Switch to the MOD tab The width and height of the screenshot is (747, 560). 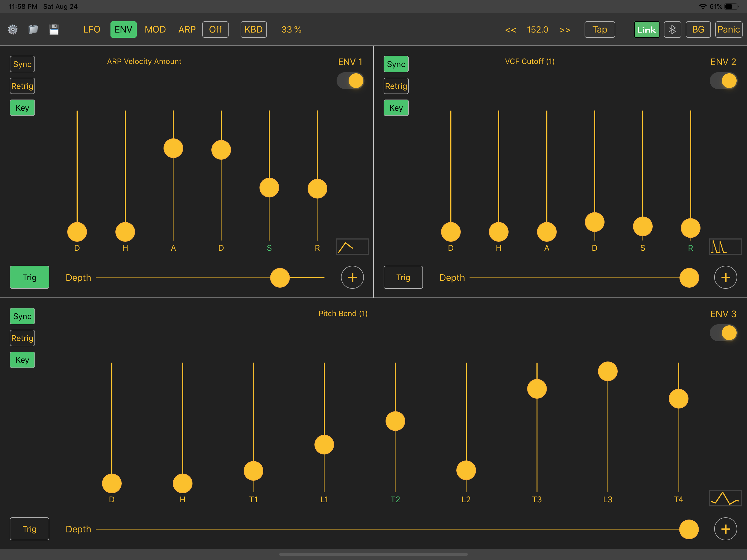click(x=155, y=30)
